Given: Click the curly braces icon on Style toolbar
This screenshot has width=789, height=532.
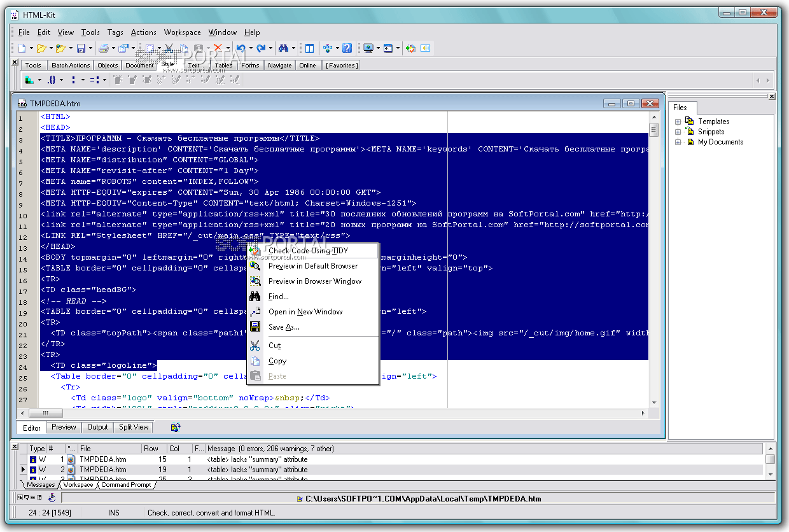Looking at the screenshot, I should [52, 80].
